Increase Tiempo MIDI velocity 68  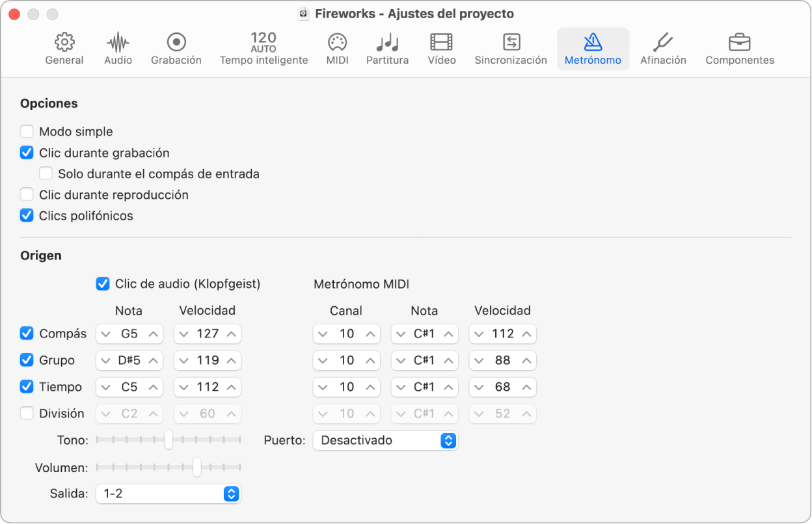click(526, 387)
